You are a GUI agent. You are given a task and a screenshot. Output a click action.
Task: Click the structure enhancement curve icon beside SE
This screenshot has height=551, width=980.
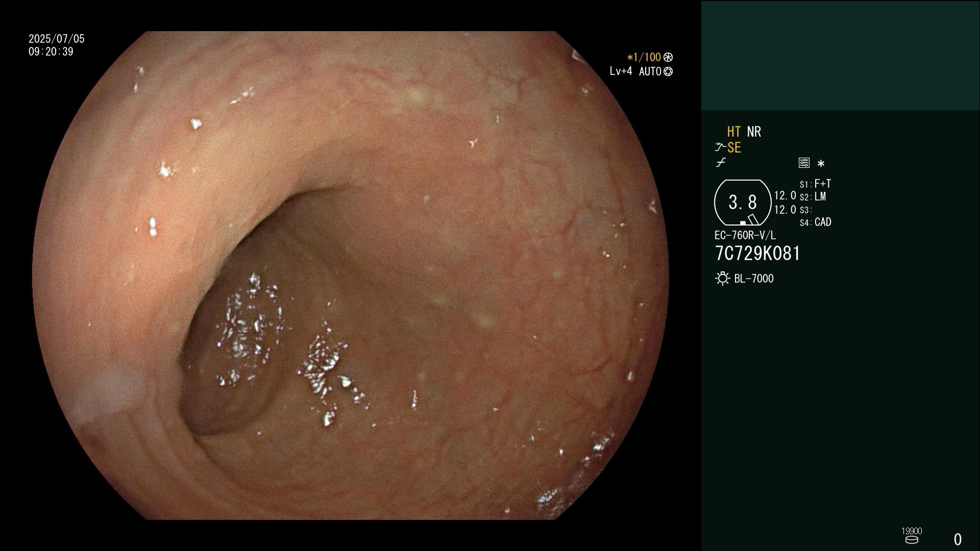pos(720,147)
